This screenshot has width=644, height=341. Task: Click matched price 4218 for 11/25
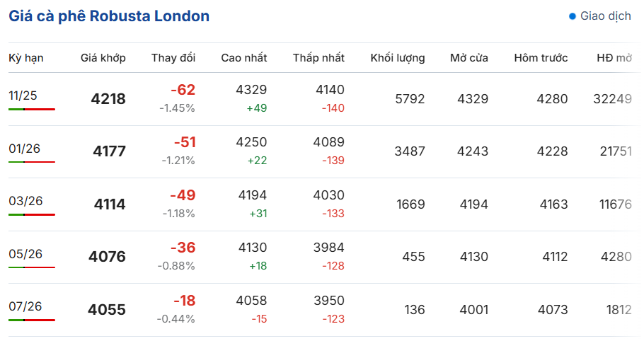click(108, 99)
